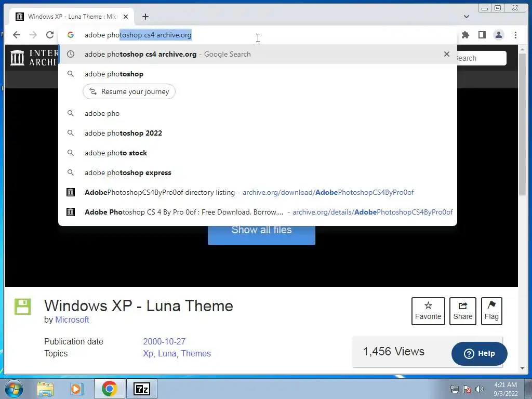This screenshot has height=399, width=532.
Task: Click the volume speaker tray icon
Action: point(480,389)
